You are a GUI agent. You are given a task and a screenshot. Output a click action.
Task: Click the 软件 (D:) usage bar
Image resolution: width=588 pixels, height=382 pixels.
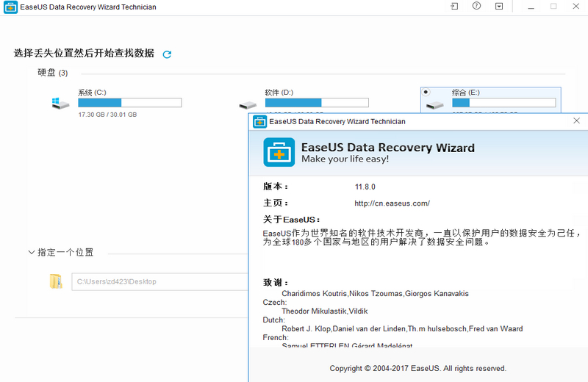tap(317, 103)
